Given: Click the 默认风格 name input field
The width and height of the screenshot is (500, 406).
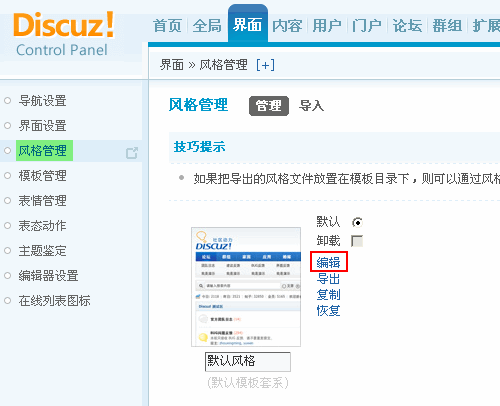Looking at the screenshot, I should click(x=248, y=362).
